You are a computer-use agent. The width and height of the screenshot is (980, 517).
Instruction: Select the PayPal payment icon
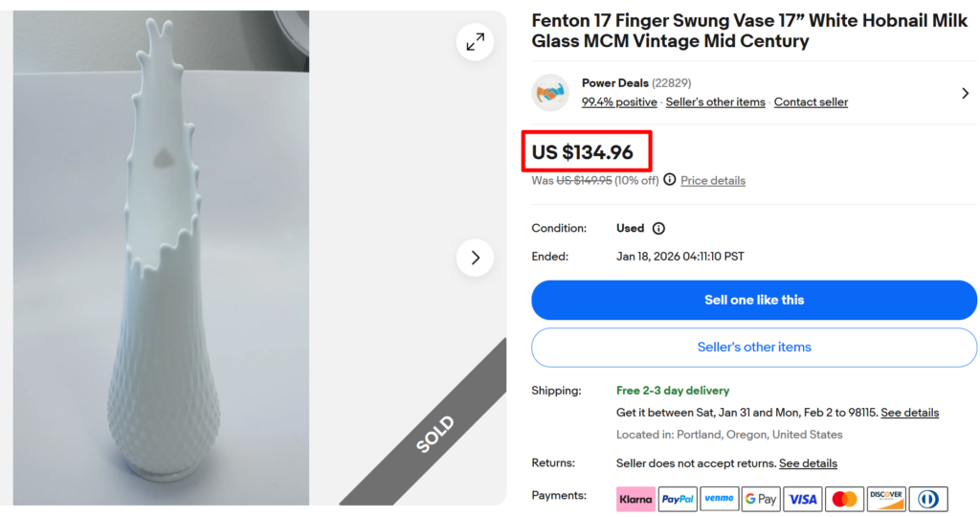[x=678, y=499]
